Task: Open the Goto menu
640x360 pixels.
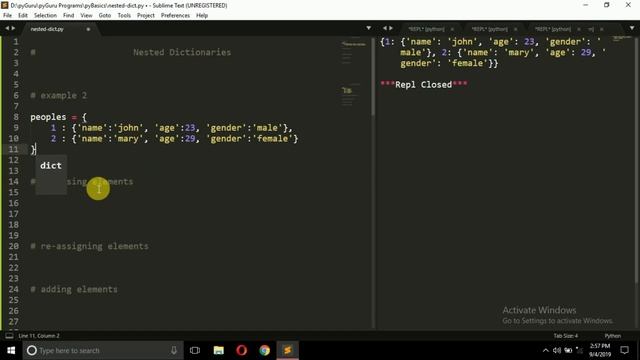Action: point(105,16)
